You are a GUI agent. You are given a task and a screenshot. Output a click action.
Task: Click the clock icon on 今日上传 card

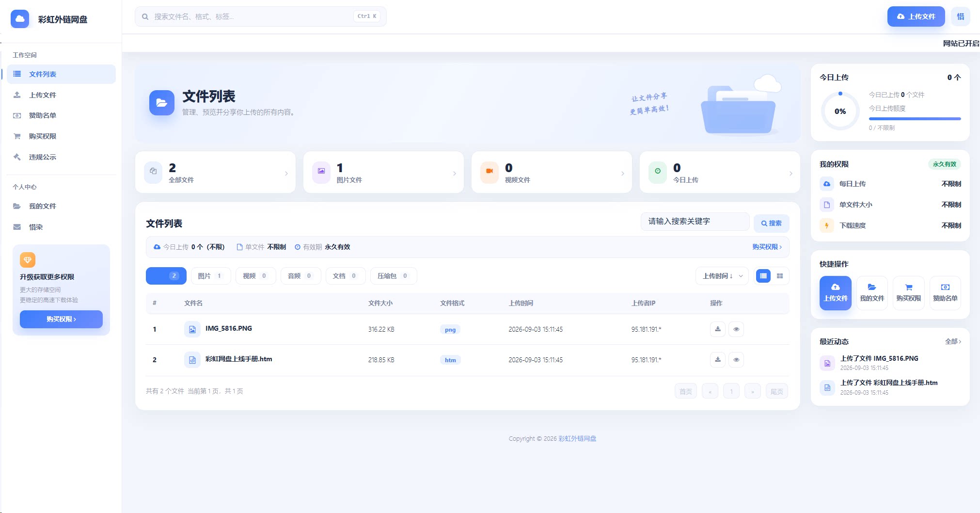(658, 172)
